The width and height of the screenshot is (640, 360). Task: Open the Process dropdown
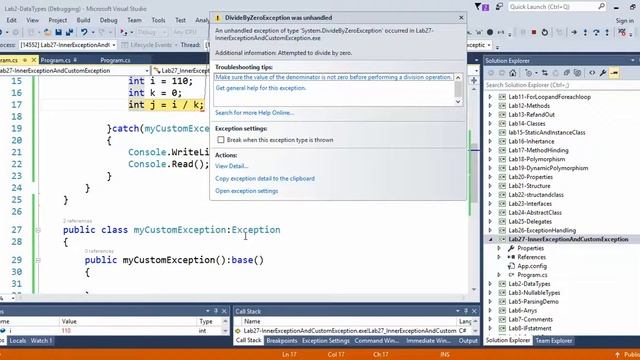tap(113, 45)
